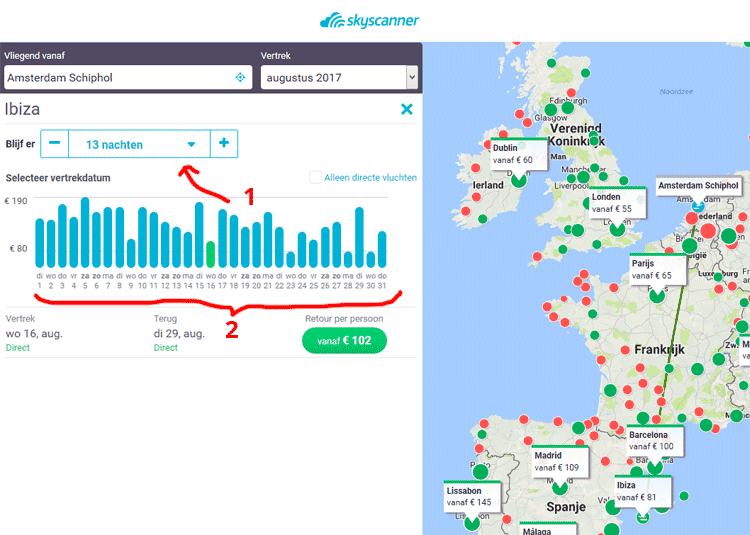750x535 pixels.
Task: Open Dublin vanaf € 60 map label
Action: [519, 154]
